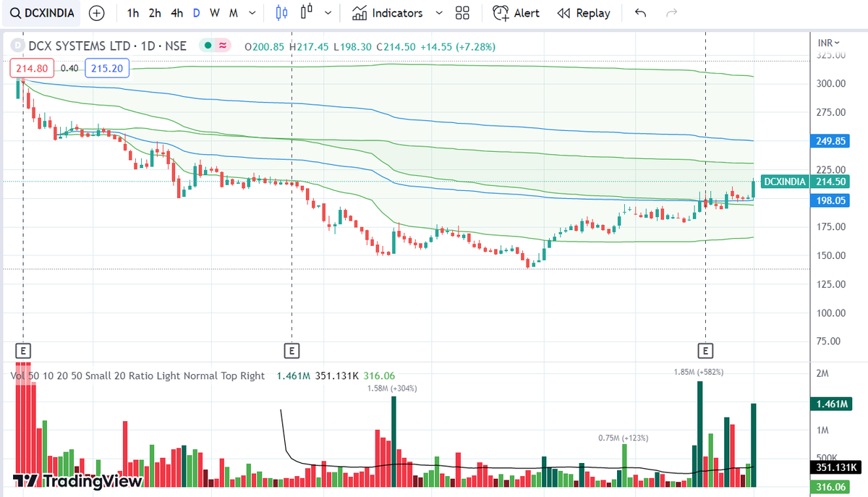Image resolution: width=868 pixels, height=497 pixels.
Task: Click the Vol indicator legend text
Action: point(138,376)
